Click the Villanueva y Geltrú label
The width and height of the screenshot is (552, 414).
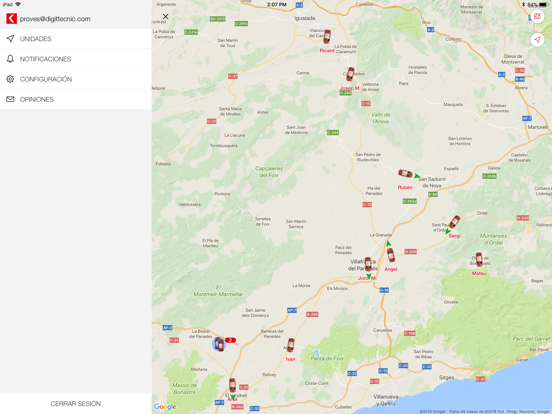(385, 400)
